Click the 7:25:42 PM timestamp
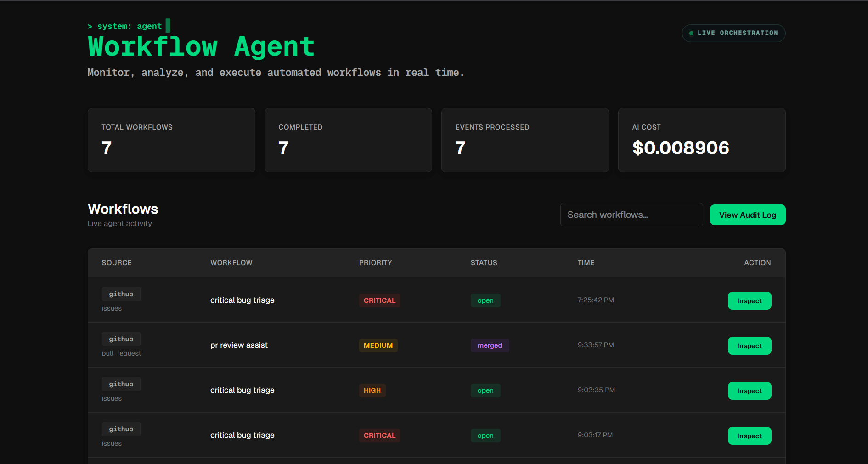Screen dimensions: 868x464 (x=596, y=300)
